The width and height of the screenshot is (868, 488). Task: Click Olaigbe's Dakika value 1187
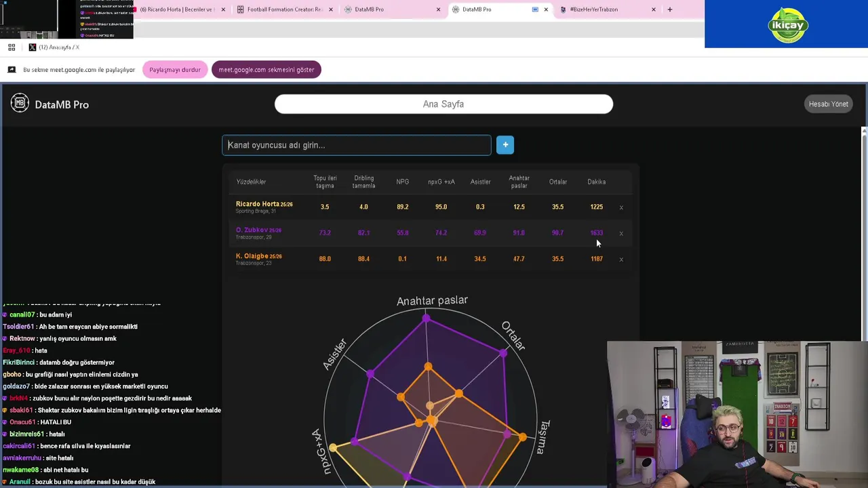(x=597, y=258)
